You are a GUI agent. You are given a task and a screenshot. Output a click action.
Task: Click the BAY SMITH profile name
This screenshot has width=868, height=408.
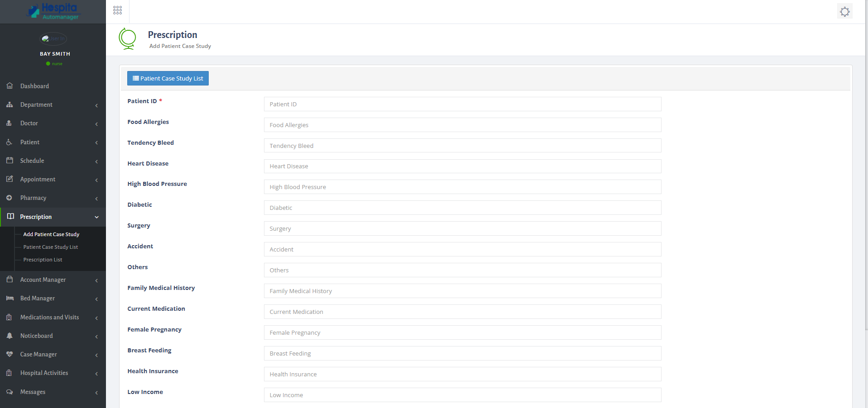tap(55, 53)
